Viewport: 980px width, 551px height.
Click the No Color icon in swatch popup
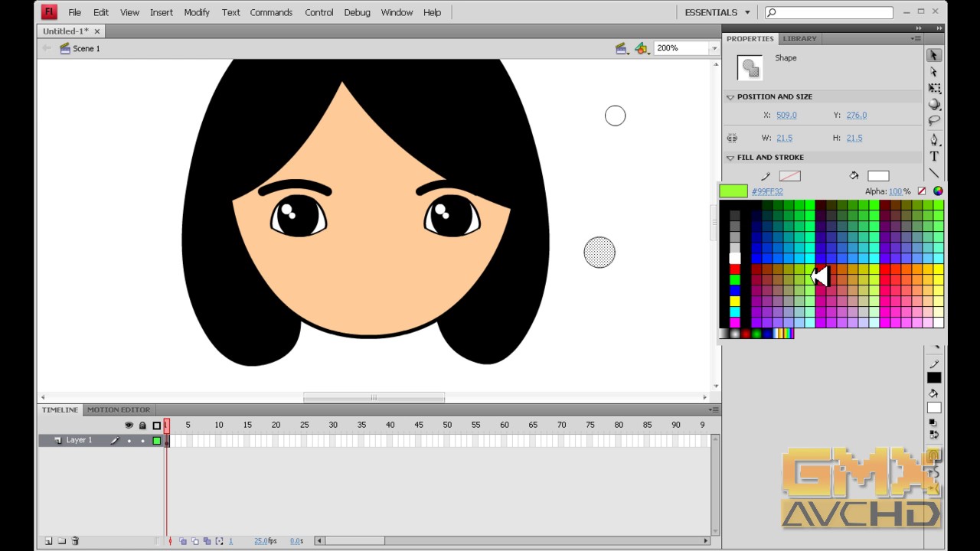[x=922, y=191]
